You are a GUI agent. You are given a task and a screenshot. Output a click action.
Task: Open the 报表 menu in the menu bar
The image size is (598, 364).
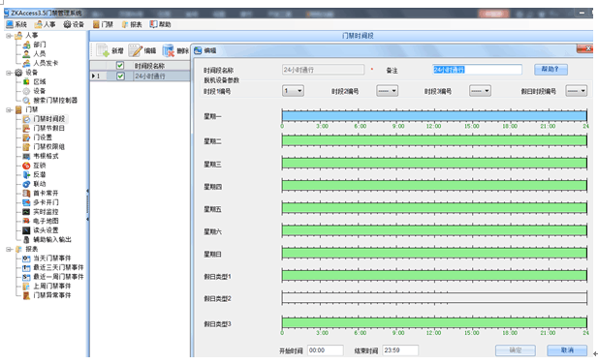pyautogui.click(x=132, y=24)
